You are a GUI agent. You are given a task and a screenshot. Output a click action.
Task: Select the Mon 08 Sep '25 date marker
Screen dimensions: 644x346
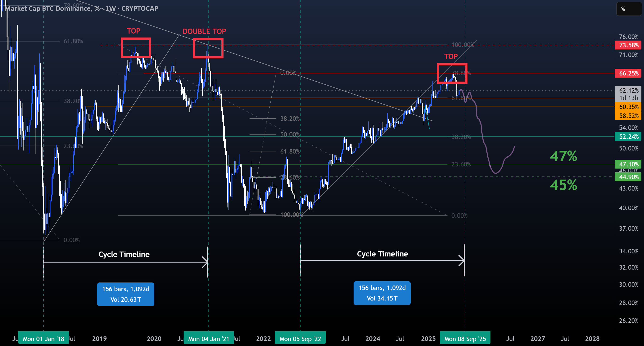pos(465,339)
